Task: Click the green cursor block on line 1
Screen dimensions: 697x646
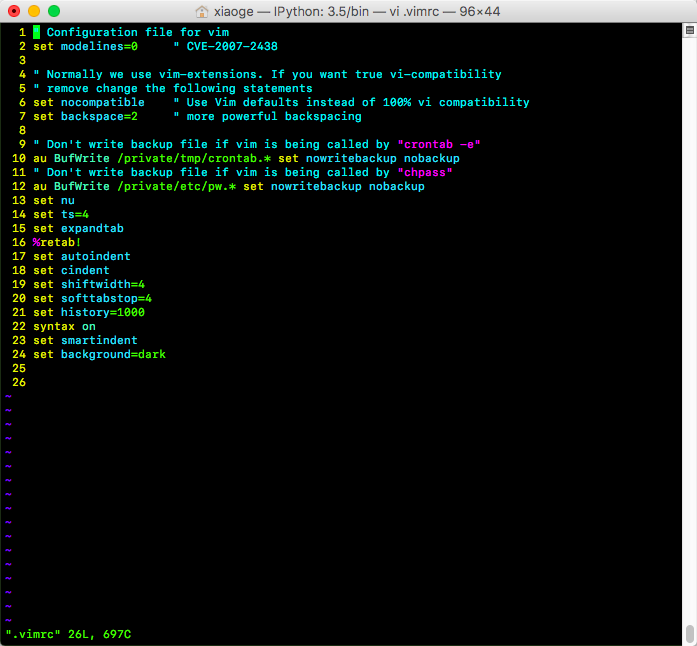Action: point(36,32)
